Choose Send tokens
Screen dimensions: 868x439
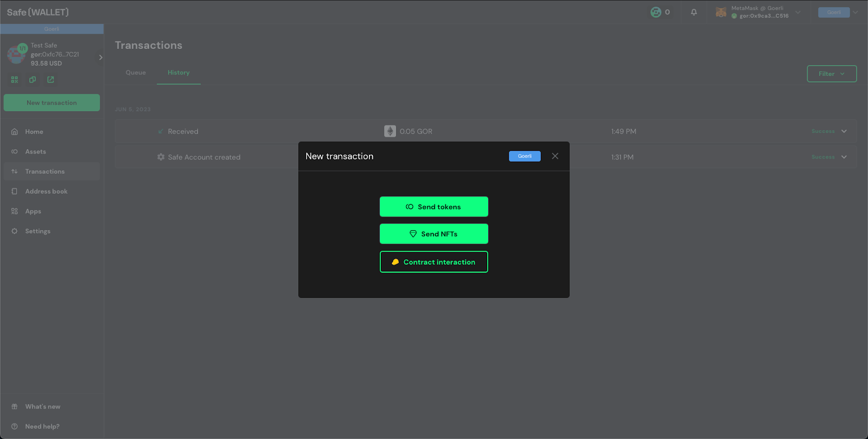click(x=434, y=207)
